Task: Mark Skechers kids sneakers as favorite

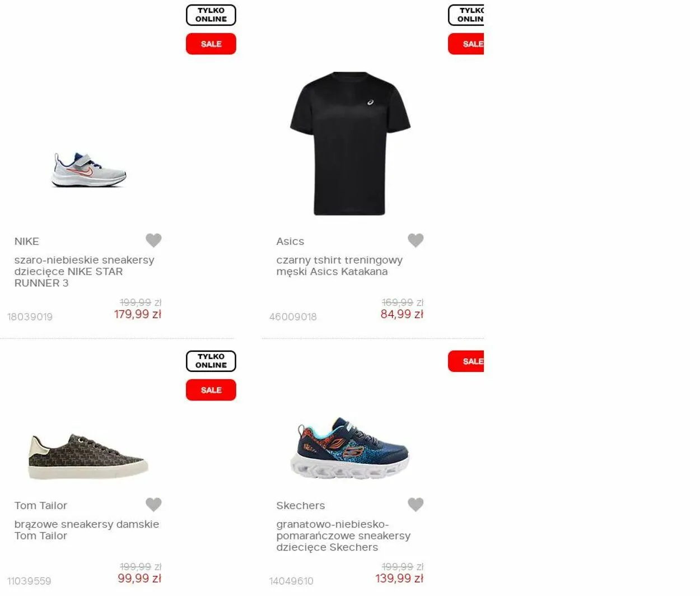Action: pos(416,505)
